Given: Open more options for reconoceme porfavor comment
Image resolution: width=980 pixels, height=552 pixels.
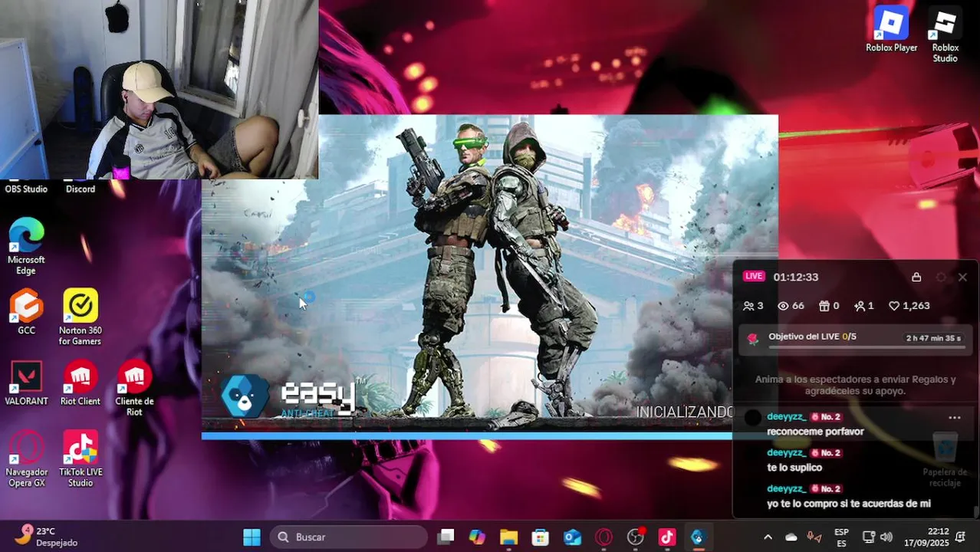Looking at the screenshot, I should 955,418.
